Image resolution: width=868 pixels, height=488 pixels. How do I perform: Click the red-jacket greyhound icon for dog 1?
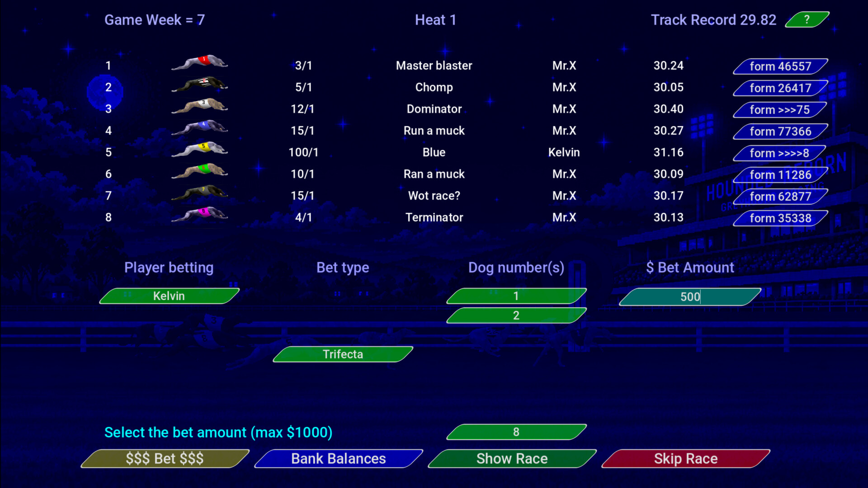point(199,63)
